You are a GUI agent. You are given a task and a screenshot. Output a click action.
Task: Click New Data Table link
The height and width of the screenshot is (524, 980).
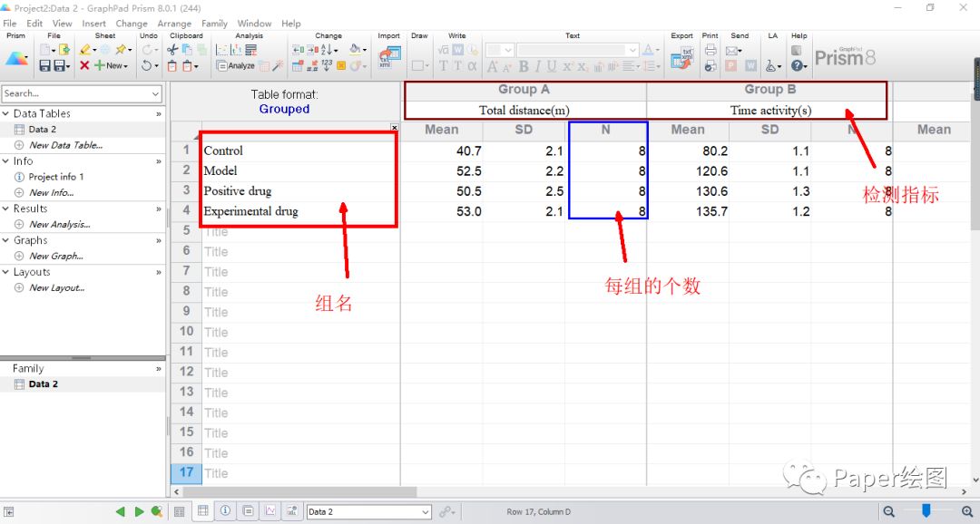coord(65,145)
